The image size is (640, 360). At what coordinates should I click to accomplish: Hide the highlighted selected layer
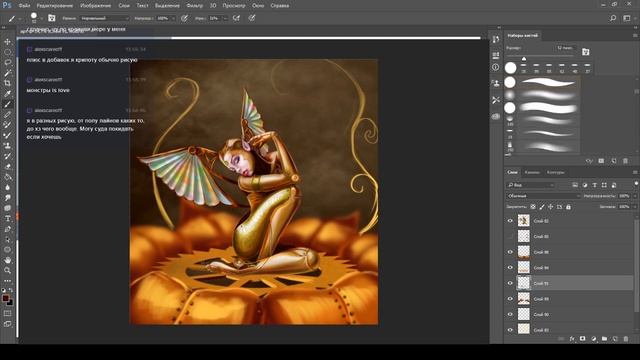click(x=510, y=283)
